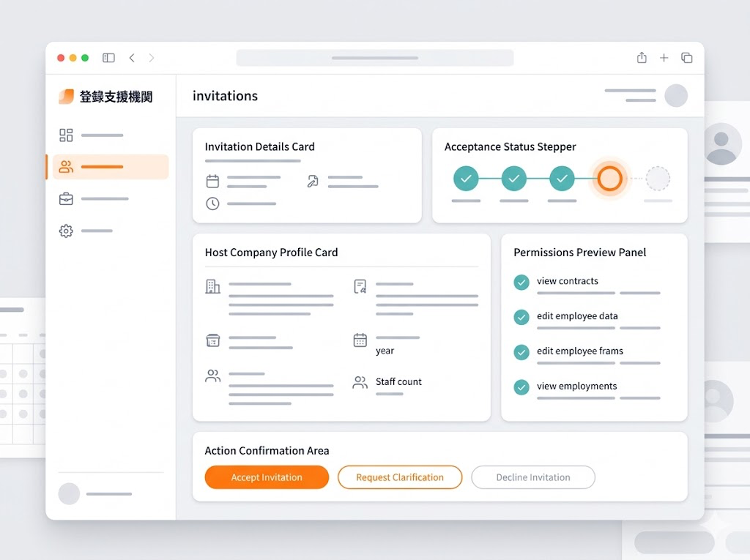The image size is (750, 560).
Task: Open the dashboard grid sidebar item
Action: coord(66,135)
